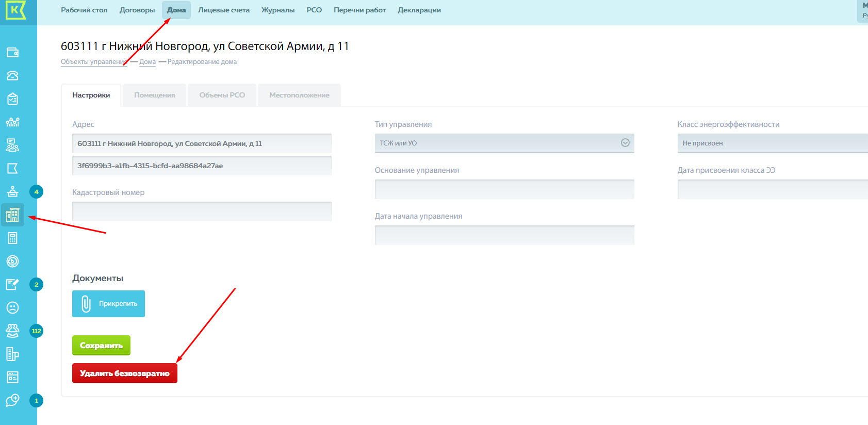The height and width of the screenshot is (425, 868).
Task: Open the Перечни работ menu
Action: point(359,10)
